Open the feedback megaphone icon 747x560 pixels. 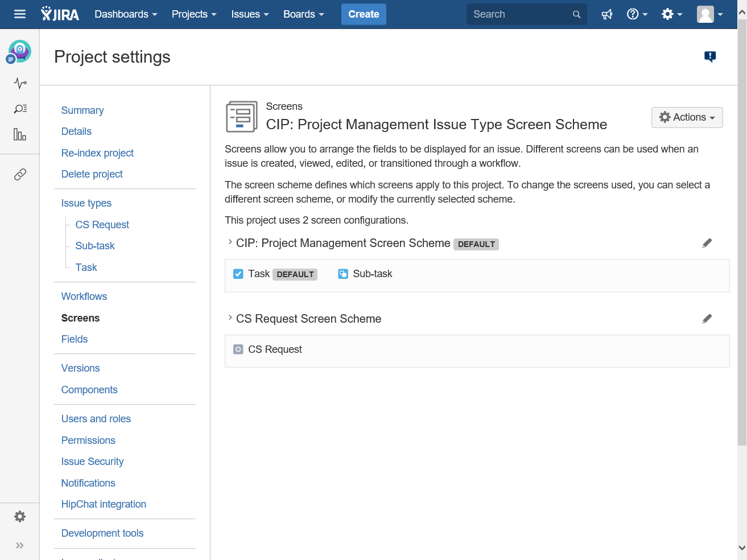pyautogui.click(x=607, y=14)
